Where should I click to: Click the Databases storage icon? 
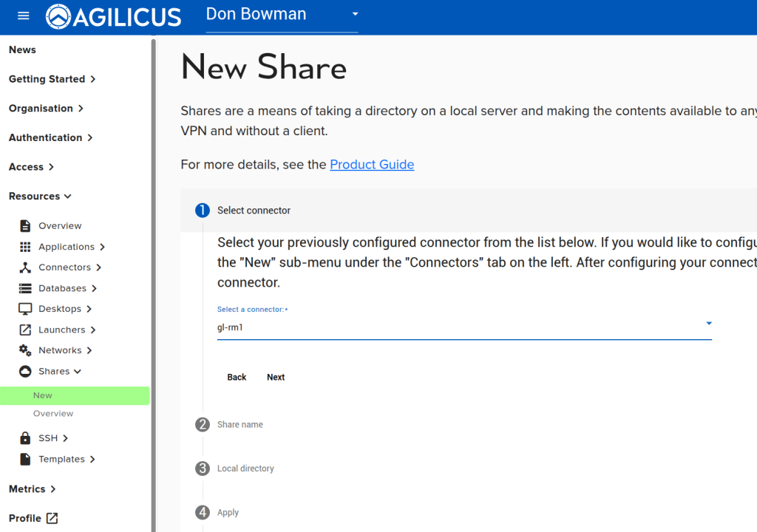click(x=25, y=288)
